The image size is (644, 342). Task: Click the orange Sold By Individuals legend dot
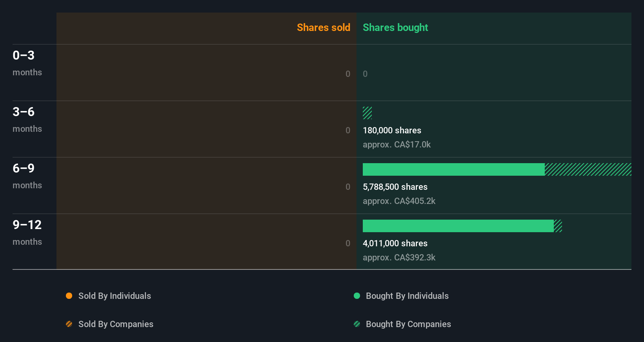pyautogui.click(x=69, y=296)
